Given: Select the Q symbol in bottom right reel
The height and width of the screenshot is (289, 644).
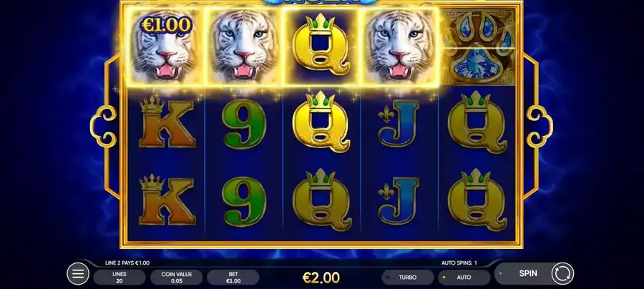Looking at the screenshot, I should coord(477,200).
